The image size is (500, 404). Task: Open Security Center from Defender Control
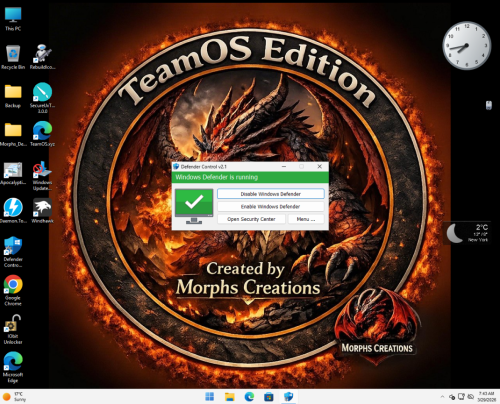[x=251, y=219]
